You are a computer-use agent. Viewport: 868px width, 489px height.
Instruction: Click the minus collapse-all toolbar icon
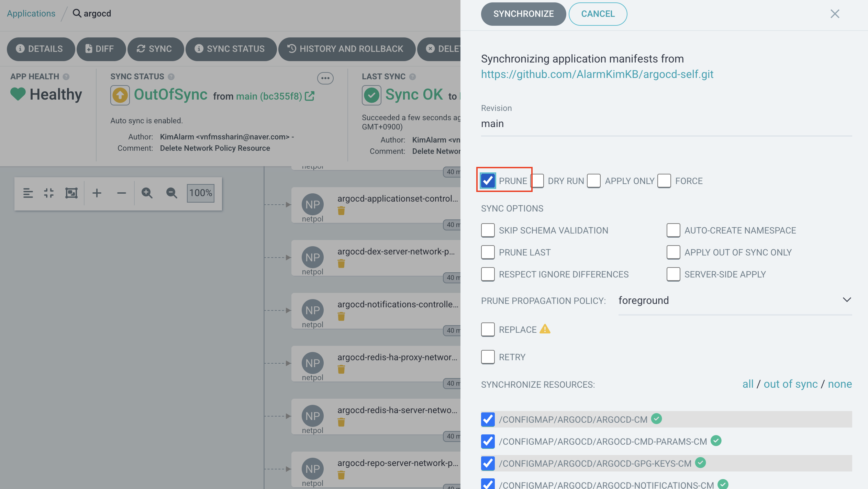point(121,193)
